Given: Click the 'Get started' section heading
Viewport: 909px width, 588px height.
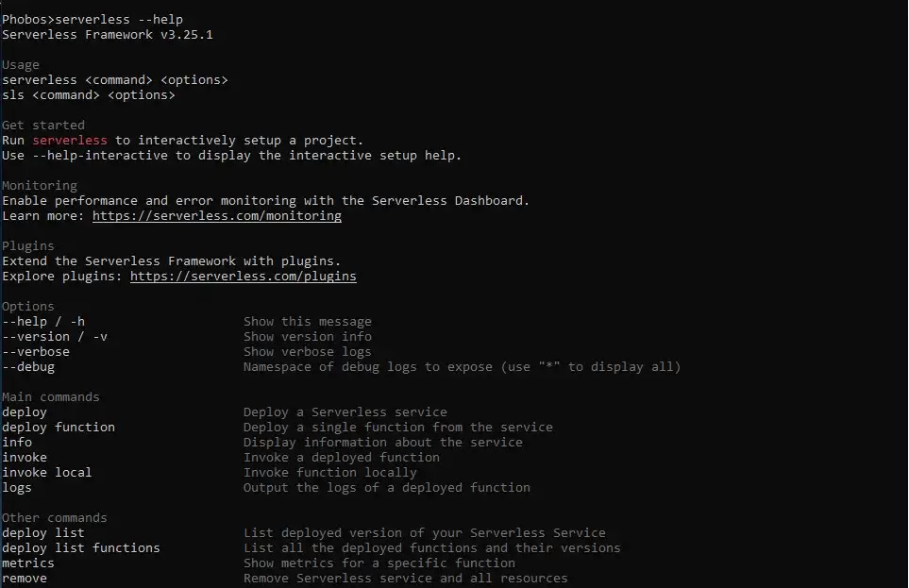Looking at the screenshot, I should click(43, 126).
